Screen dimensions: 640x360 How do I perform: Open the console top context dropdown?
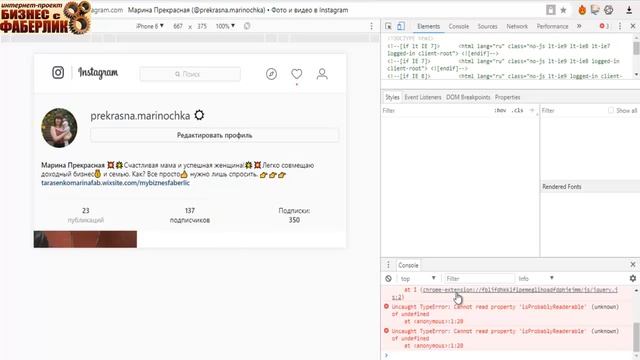[x=418, y=278]
